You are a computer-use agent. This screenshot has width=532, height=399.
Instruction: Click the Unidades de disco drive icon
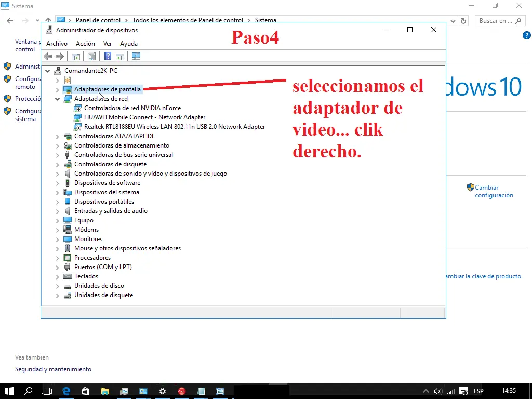pos(68,286)
